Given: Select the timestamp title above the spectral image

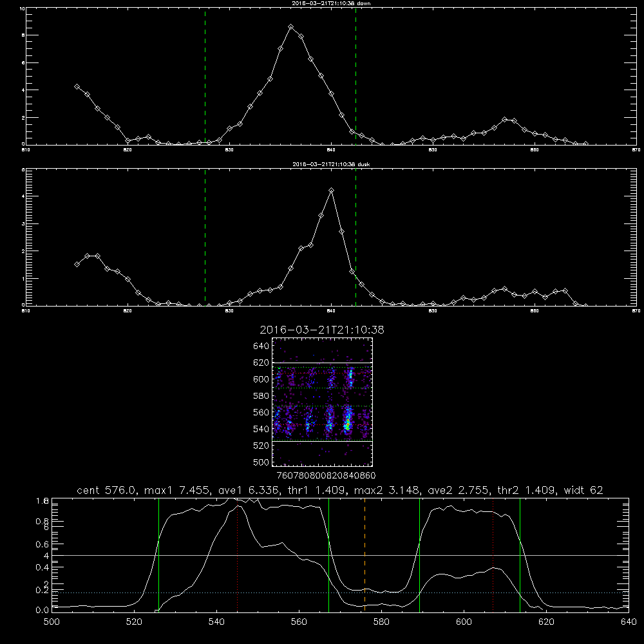Looking at the screenshot, I should (322, 330).
